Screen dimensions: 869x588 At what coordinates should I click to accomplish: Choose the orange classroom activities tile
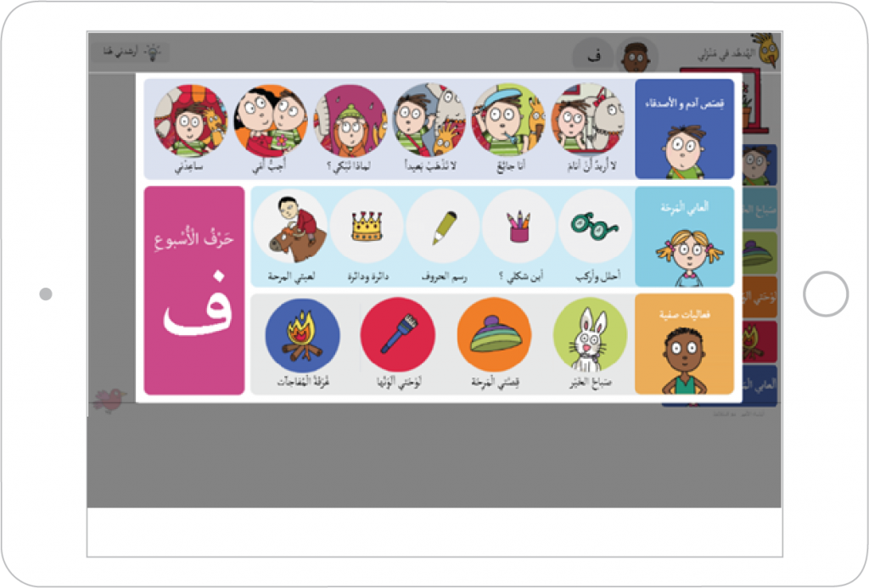coord(685,344)
